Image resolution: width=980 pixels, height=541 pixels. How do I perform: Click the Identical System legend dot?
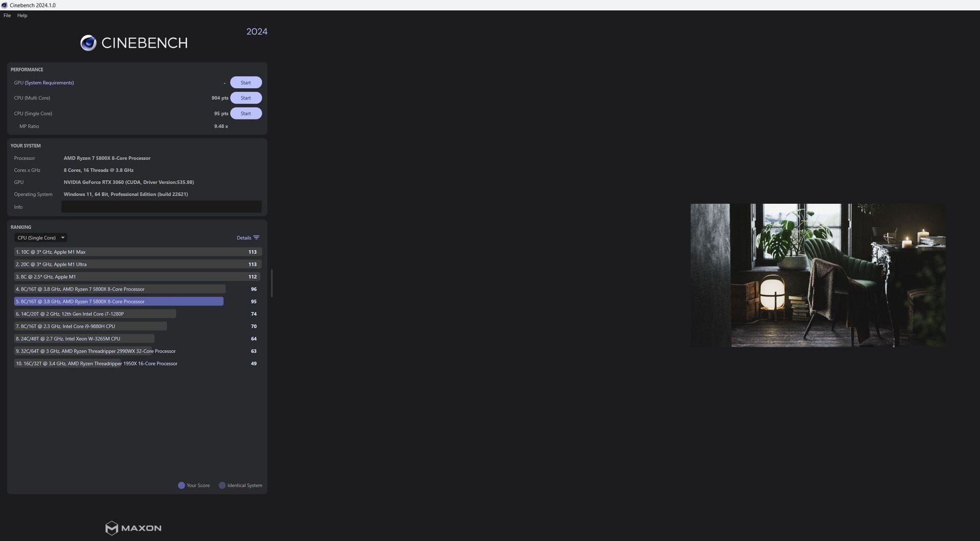point(222,485)
